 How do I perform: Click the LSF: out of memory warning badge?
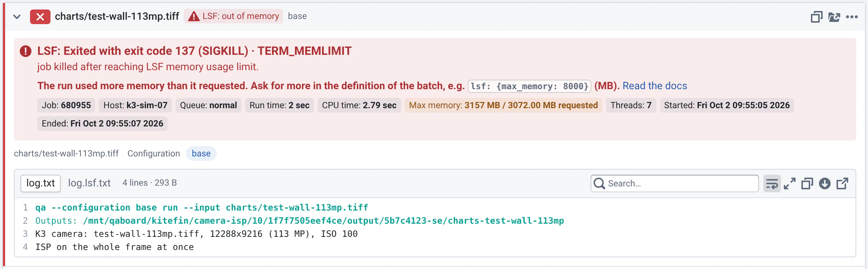[x=233, y=16]
